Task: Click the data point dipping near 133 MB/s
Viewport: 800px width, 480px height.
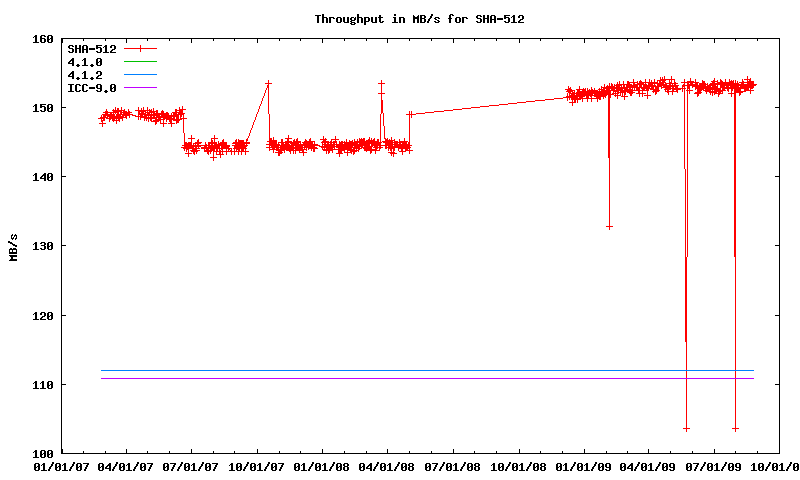Action: [x=609, y=227]
